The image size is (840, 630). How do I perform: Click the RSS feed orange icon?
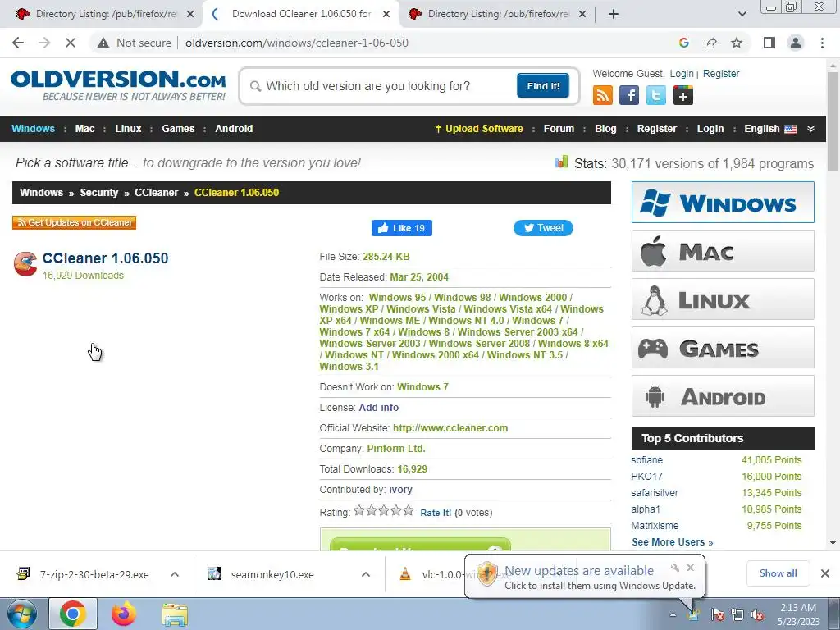pyautogui.click(x=603, y=95)
